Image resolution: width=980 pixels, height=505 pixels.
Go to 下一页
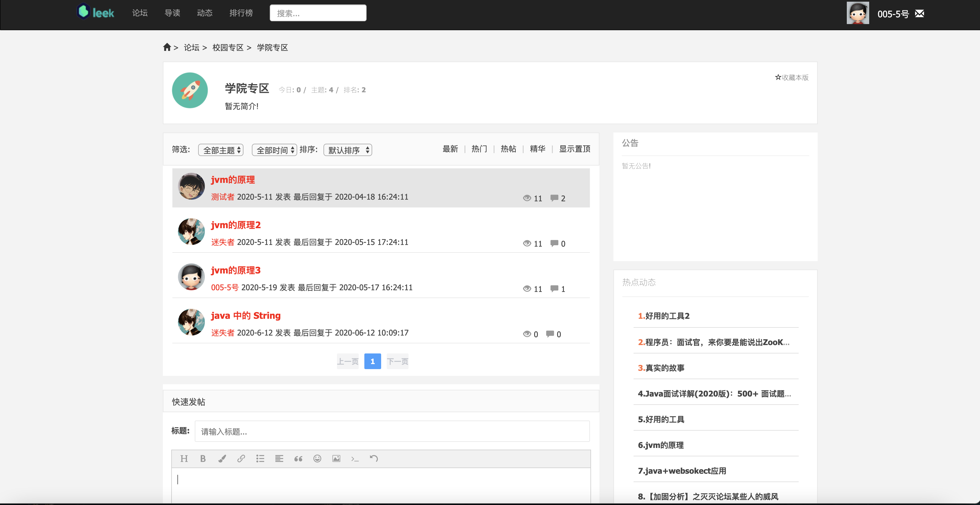click(x=398, y=361)
